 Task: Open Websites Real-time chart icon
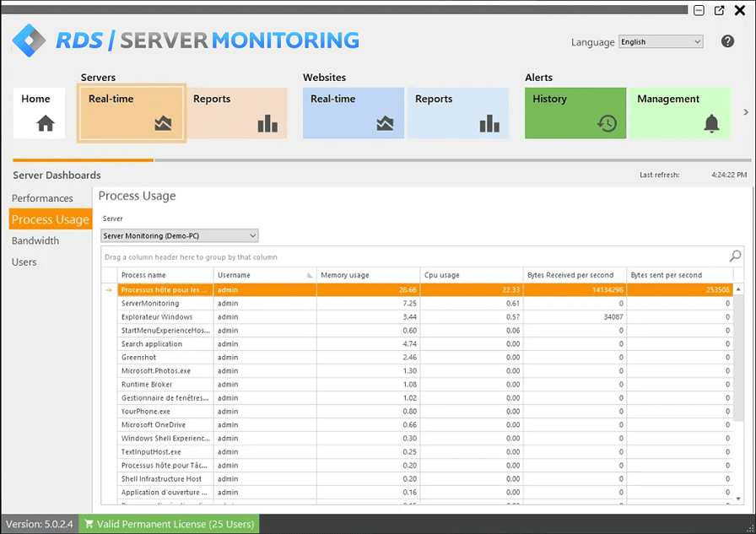[x=385, y=124]
